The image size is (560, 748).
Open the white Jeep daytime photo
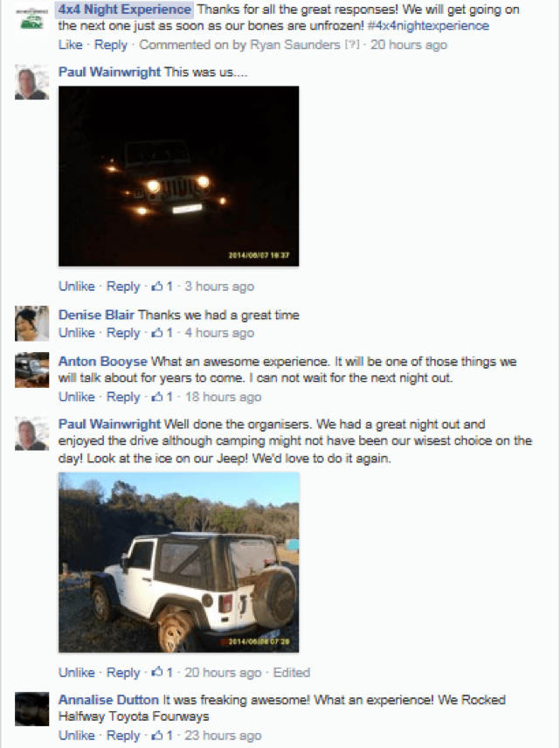pos(179,563)
